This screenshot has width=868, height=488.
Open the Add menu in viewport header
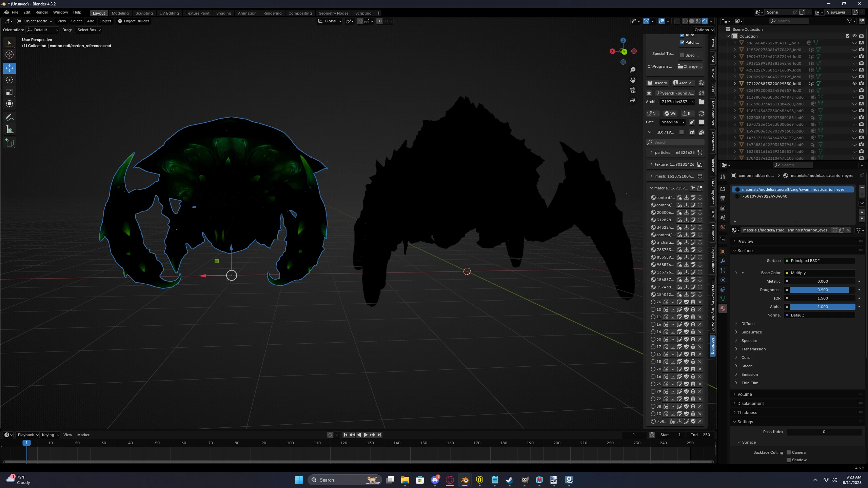click(x=91, y=21)
